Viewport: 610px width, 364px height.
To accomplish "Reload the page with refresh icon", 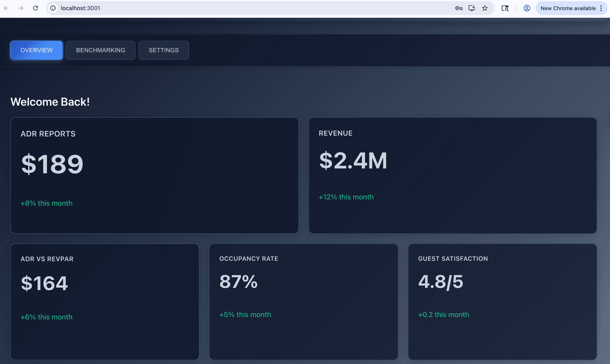I will 36,8.
